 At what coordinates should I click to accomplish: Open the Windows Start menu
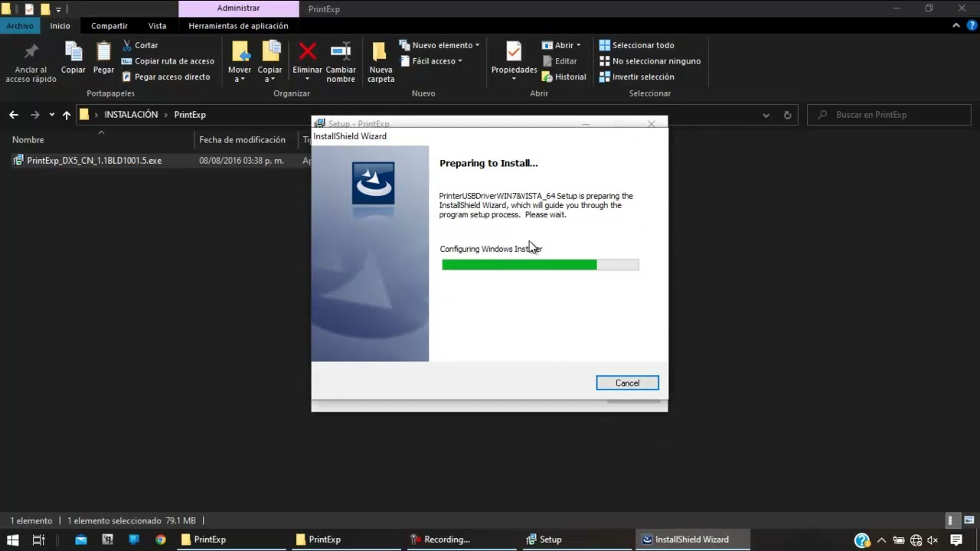click(x=13, y=540)
